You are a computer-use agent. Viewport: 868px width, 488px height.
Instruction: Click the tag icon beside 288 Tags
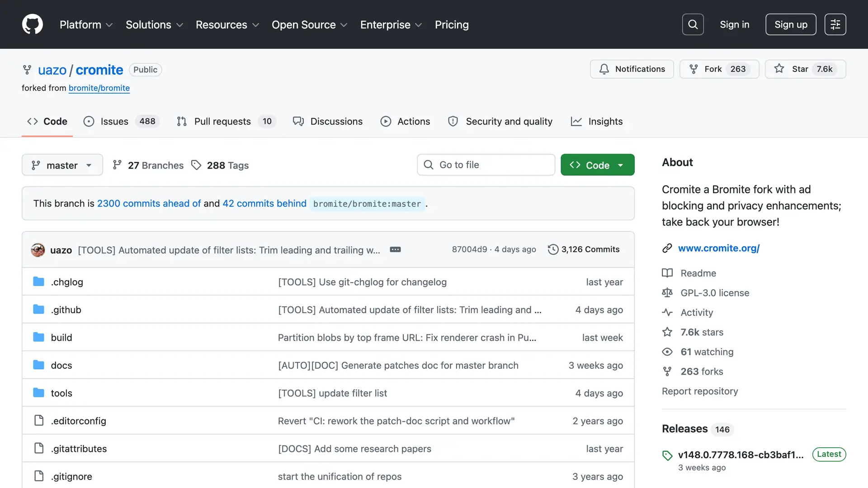[196, 165]
